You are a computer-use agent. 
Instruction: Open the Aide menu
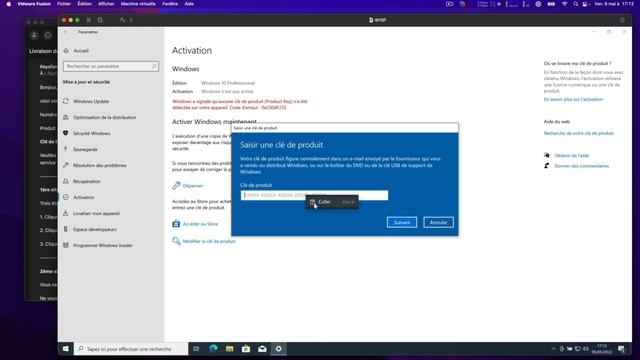tap(189, 4)
